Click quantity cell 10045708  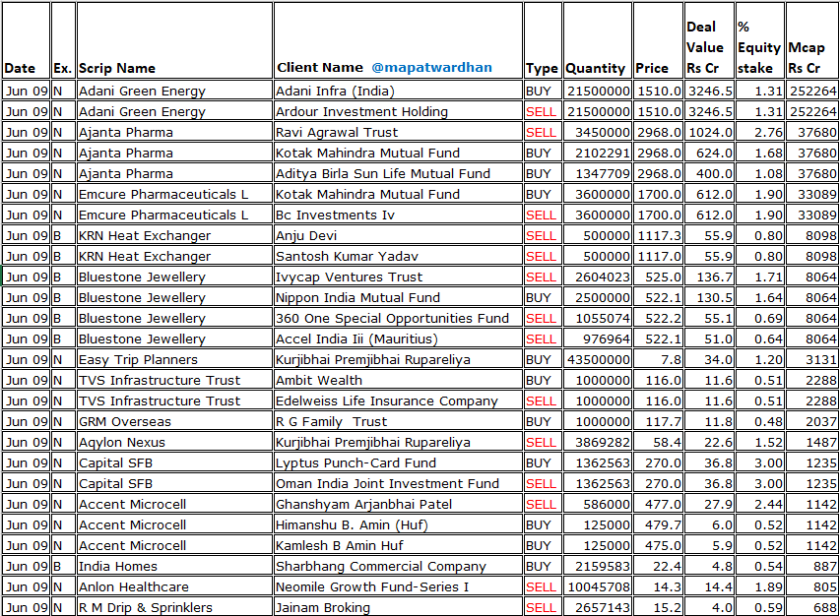(598, 587)
